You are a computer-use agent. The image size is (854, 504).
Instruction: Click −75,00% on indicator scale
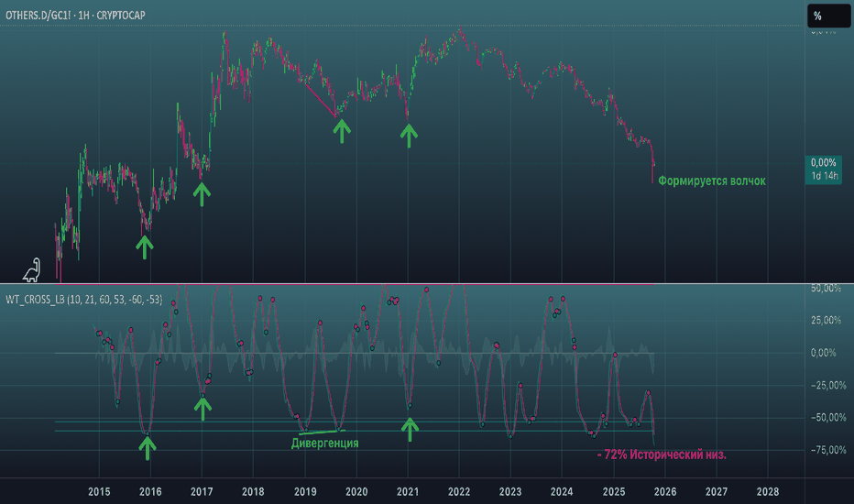coord(828,450)
